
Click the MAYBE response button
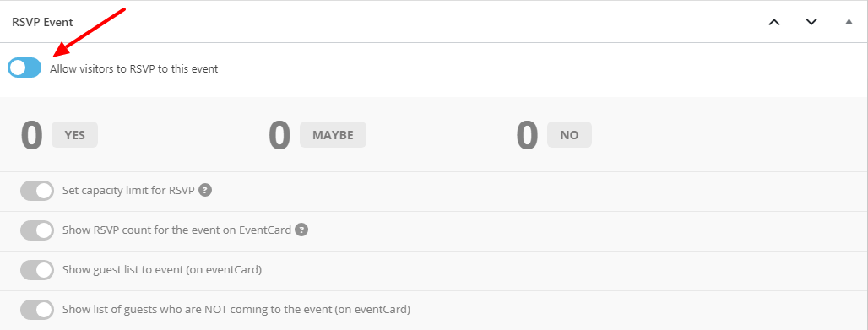coord(333,135)
